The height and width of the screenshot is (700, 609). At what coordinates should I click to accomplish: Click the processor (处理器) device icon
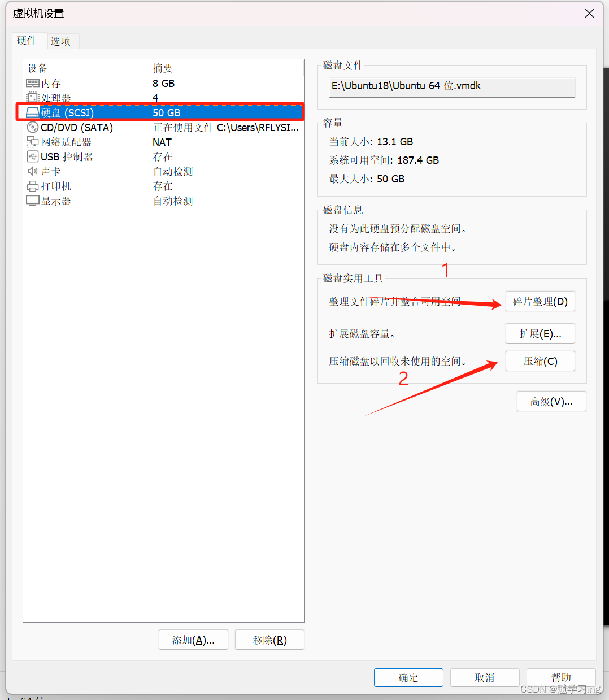(x=33, y=98)
